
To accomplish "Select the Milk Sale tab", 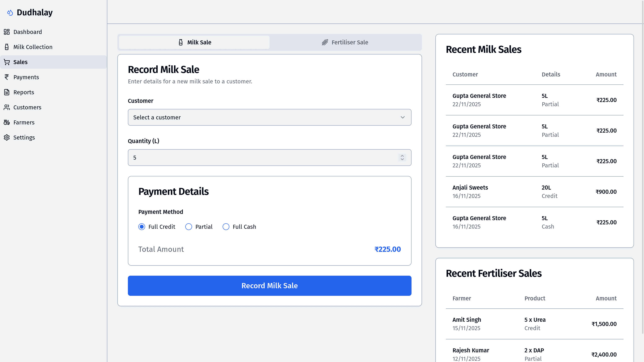I will [x=195, y=43].
